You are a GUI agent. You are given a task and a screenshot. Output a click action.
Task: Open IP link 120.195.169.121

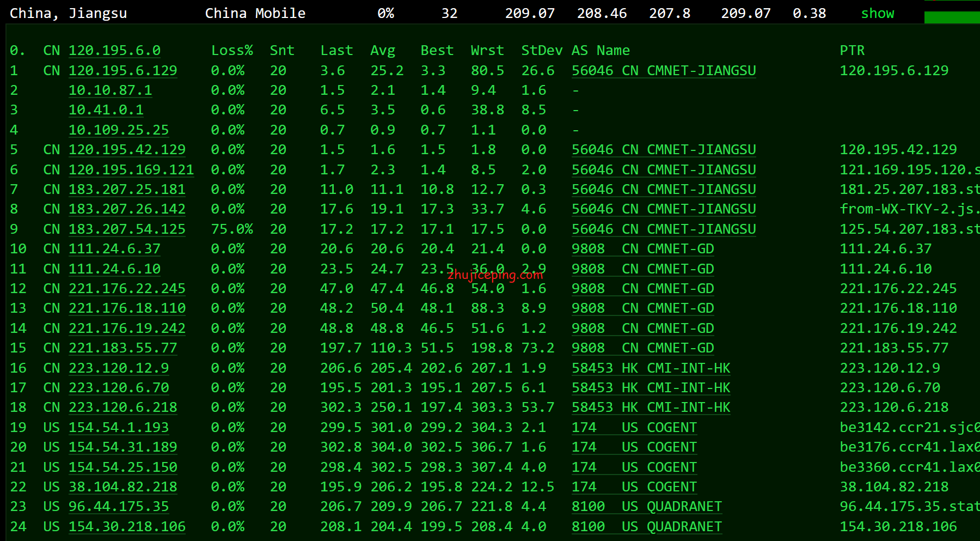point(131,169)
